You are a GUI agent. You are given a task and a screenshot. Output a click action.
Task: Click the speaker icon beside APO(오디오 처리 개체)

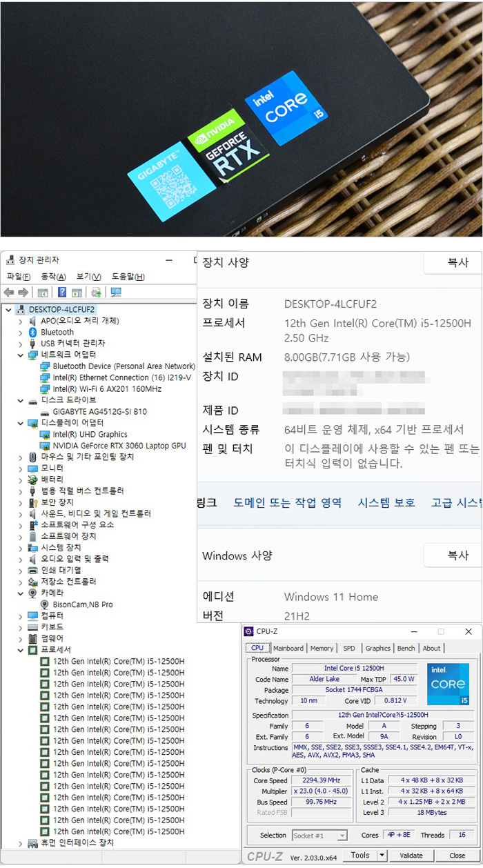32,321
